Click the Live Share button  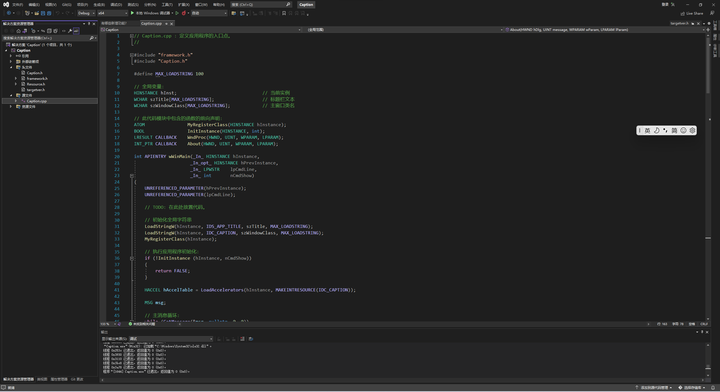pyautogui.click(x=692, y=13)
